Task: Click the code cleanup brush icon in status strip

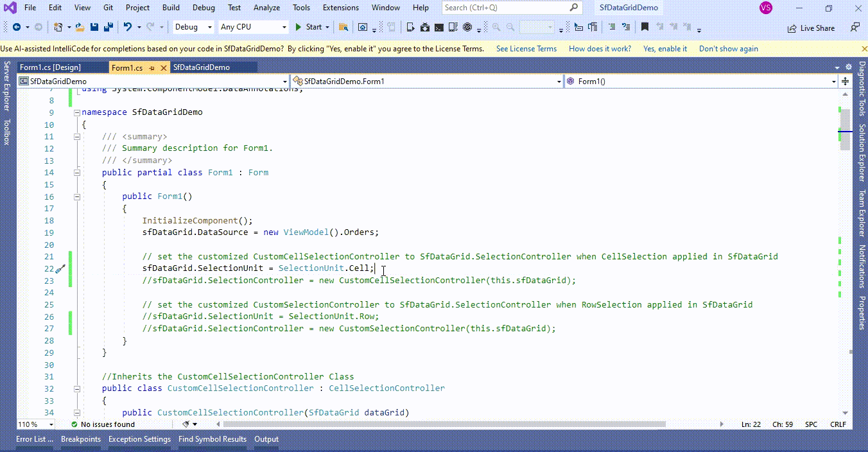Action: tap(186, 424)
